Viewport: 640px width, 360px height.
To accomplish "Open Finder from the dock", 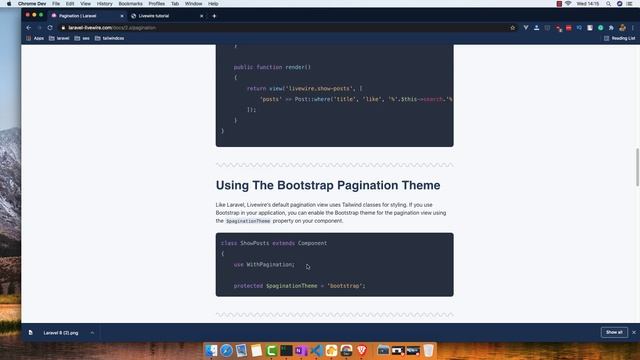I will [x=211, y=350].
